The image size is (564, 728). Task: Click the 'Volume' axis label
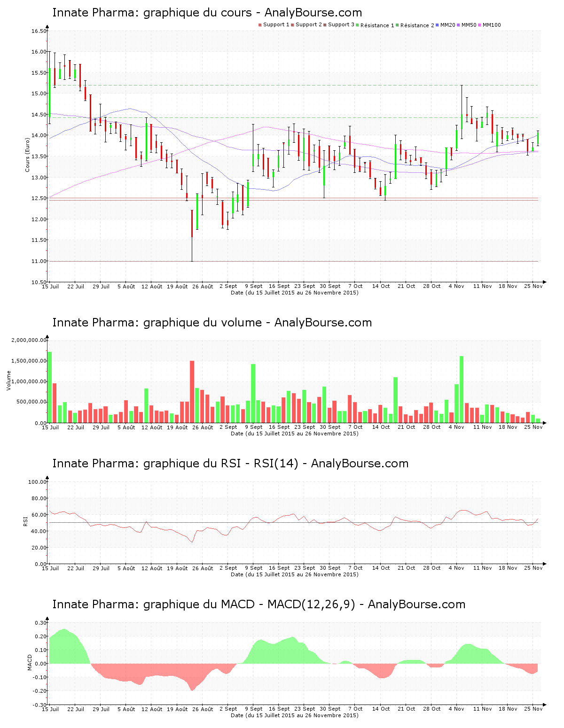tap(8, 380)
